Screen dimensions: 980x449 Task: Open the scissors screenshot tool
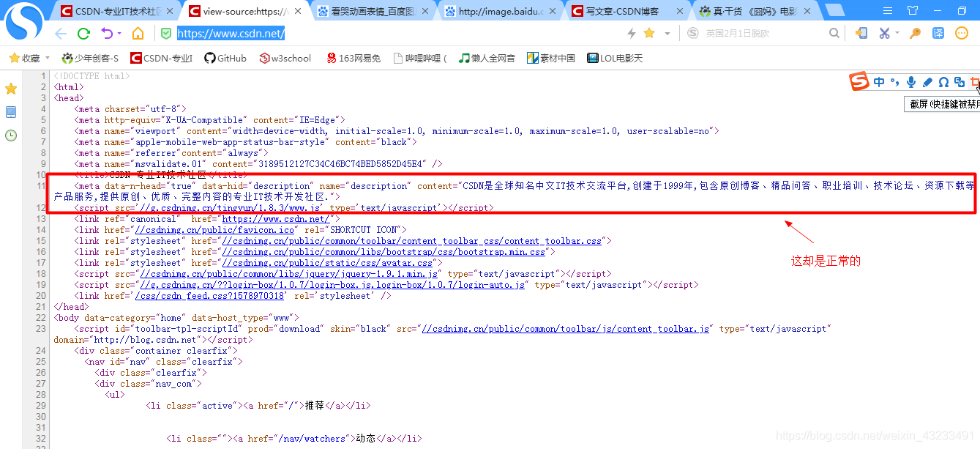coord(885,34)
